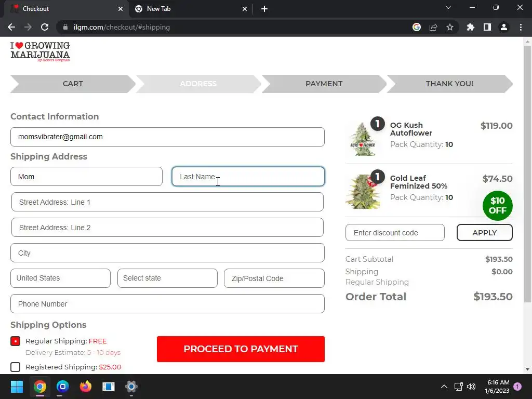The image size is (532, 399).
Task: Launch Firefox from the taskbar
Action: (86, 387)
